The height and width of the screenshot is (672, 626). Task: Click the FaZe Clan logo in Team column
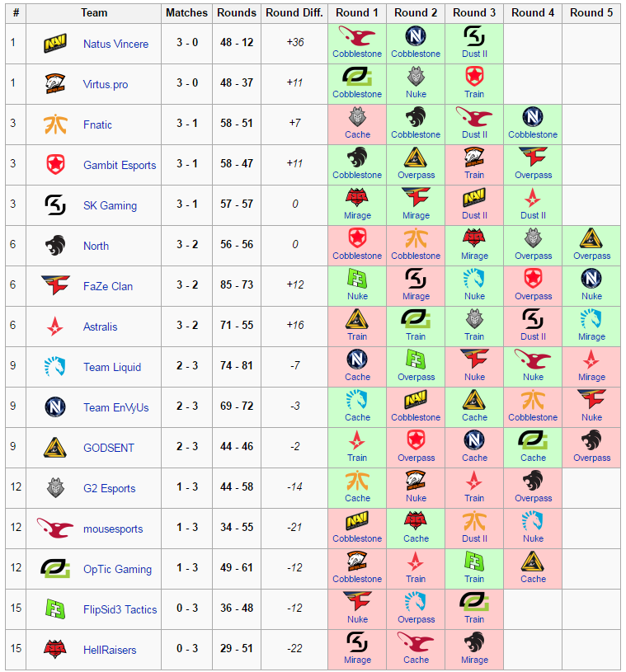55,286
